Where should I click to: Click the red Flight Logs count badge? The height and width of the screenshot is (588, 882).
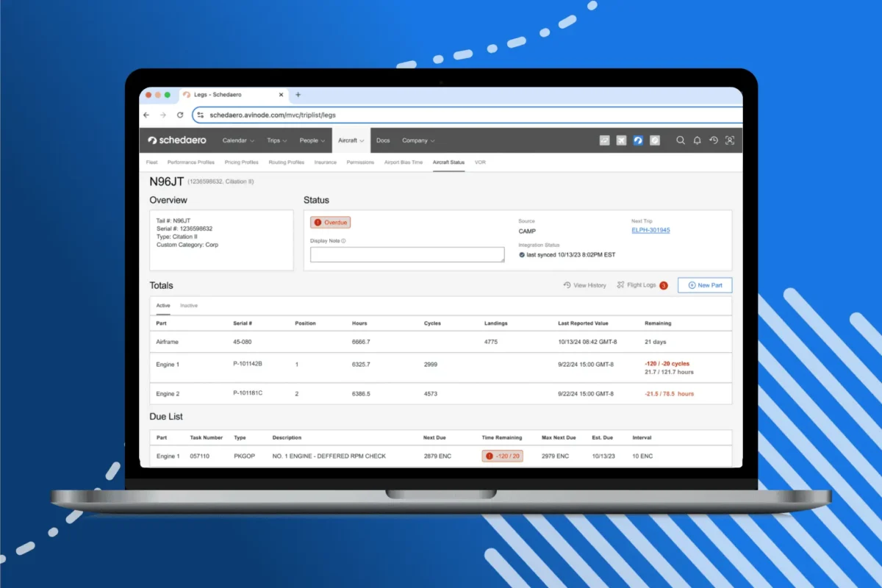click(664, 285)
